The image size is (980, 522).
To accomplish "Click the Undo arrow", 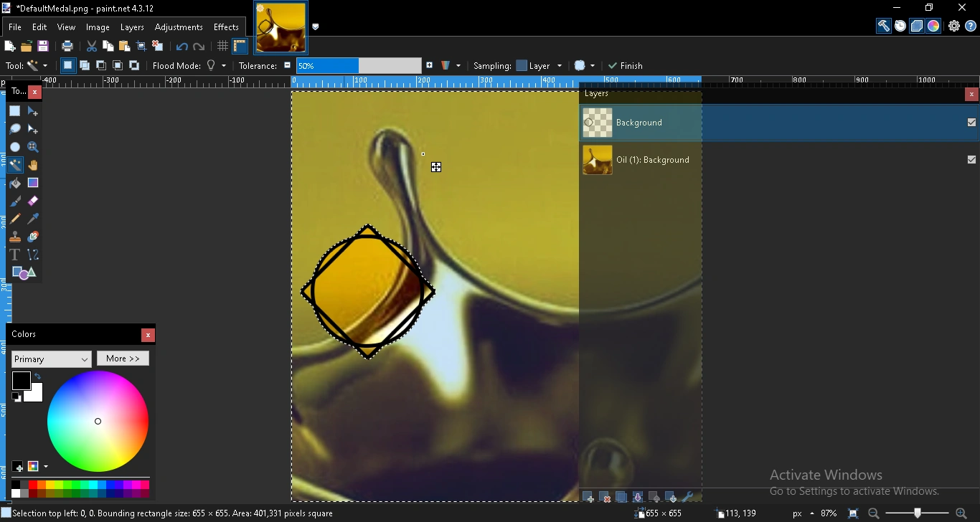I will (x=182, y=47).
